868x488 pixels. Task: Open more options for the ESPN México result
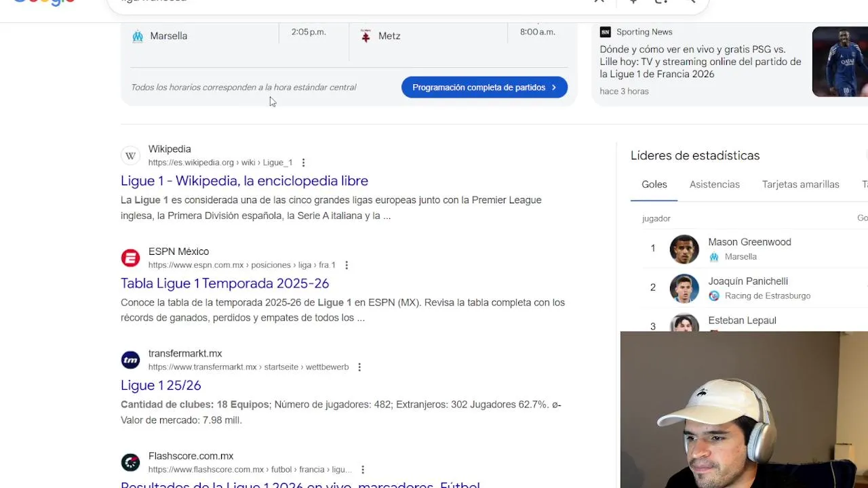346,265
